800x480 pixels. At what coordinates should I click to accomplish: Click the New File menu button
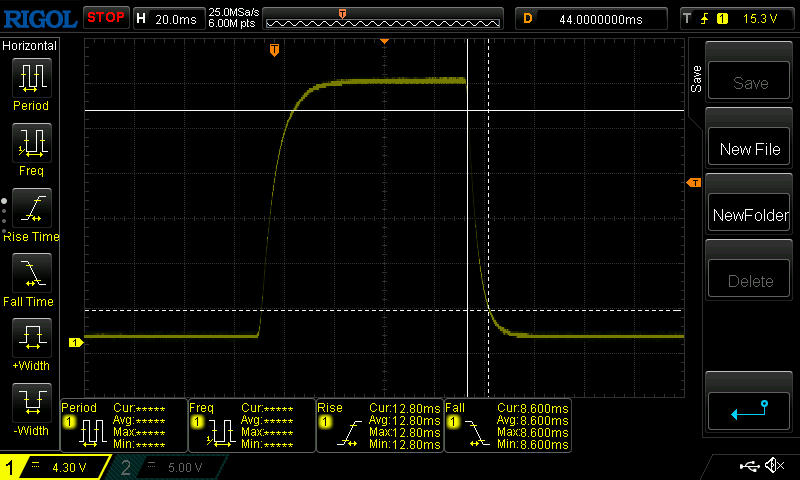(x=749, y=149)
